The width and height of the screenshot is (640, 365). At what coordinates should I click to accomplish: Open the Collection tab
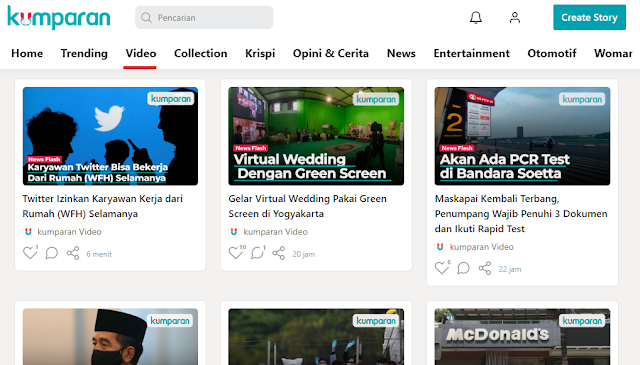pos(200,53)
